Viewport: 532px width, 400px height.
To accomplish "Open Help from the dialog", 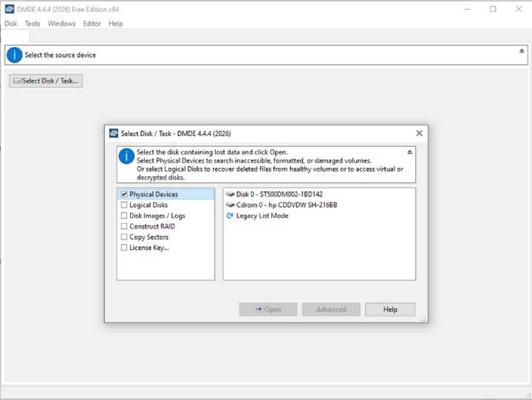I will pyautogui.click(x=390, y=309).
